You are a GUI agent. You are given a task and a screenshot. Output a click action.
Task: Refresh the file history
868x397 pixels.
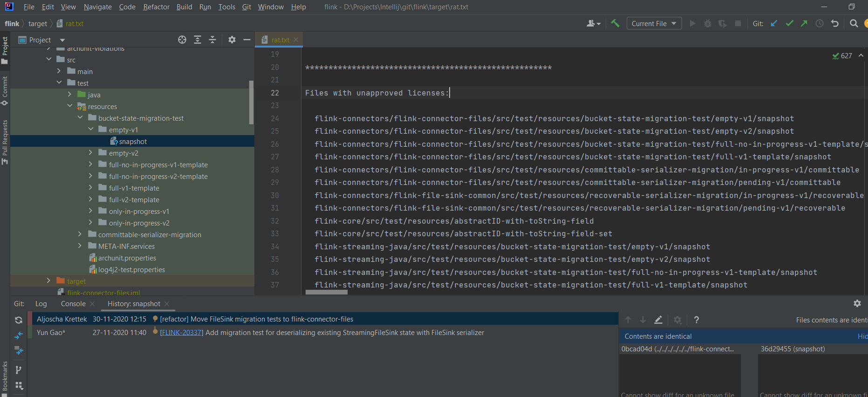[x=19, y=320]
